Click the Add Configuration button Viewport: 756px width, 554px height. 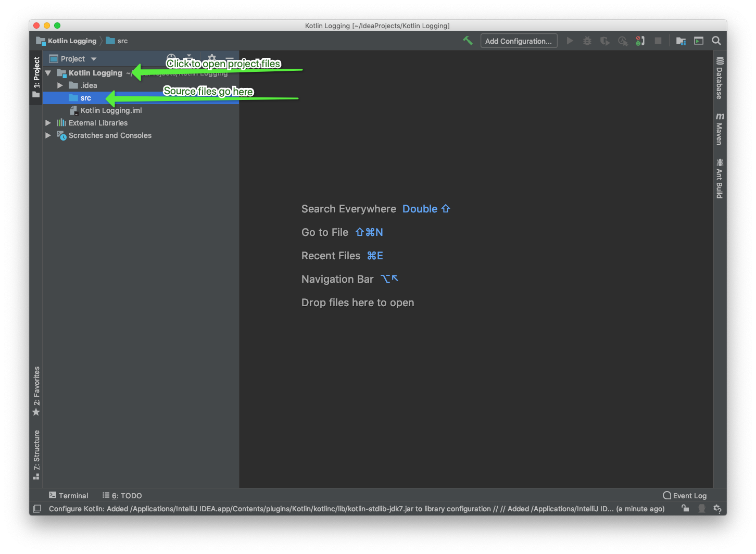pos(518,41)
